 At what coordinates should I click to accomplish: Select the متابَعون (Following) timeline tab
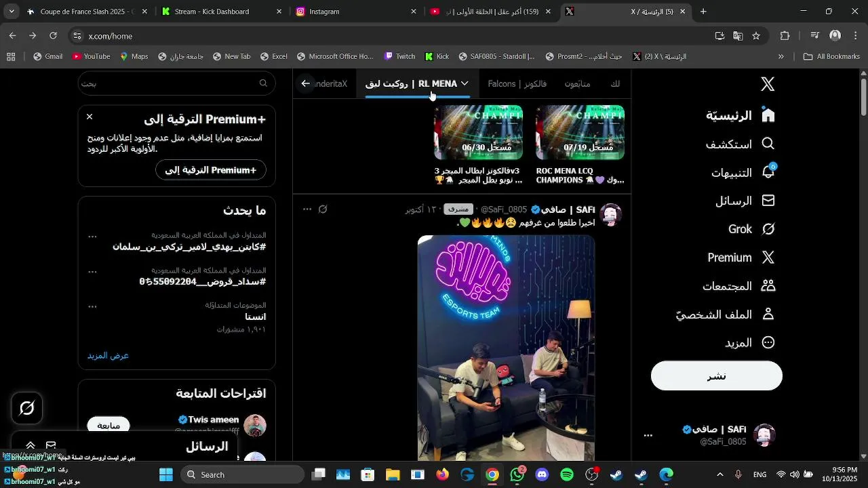(x=577, y=83)
